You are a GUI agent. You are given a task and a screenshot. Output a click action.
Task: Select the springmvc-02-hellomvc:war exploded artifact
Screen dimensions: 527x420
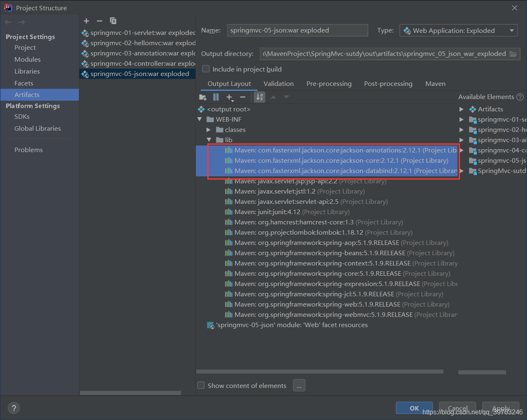click(138, 43)
